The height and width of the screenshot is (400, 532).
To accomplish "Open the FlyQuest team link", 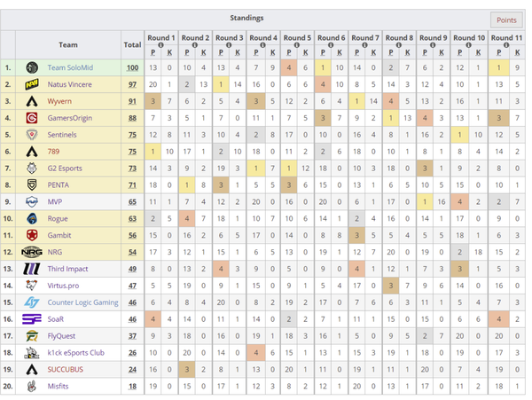I will (x=61, y=336).
